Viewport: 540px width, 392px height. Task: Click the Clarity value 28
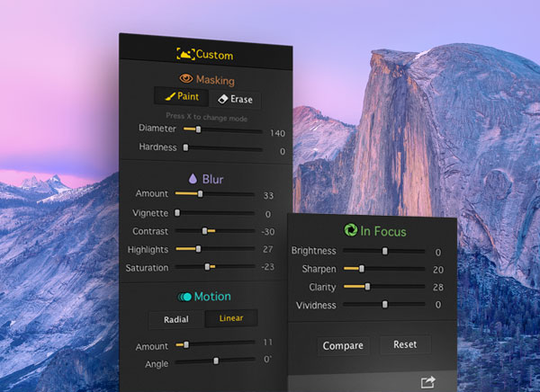click(438, 287)
